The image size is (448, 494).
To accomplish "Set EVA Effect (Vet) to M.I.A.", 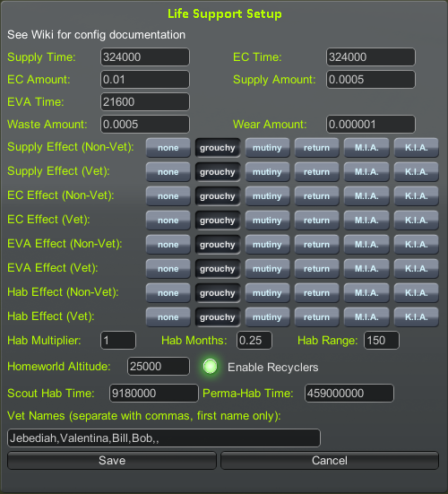I will pos(366,268).
